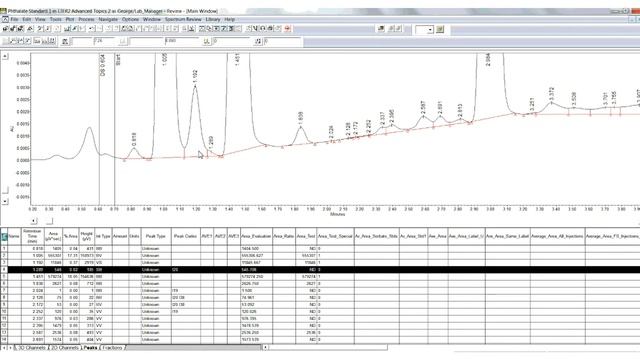Open the Spectrum Review menu
Screen dimensions: 640x360
tap(183, 19)
